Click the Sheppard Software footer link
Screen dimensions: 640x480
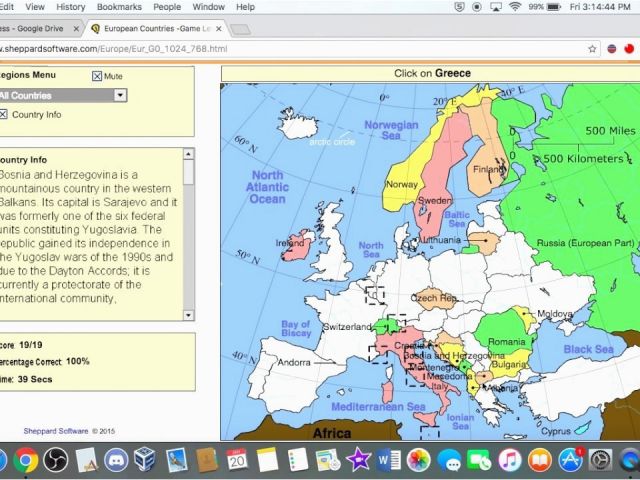pyautogui.click(x=56, y=431)
